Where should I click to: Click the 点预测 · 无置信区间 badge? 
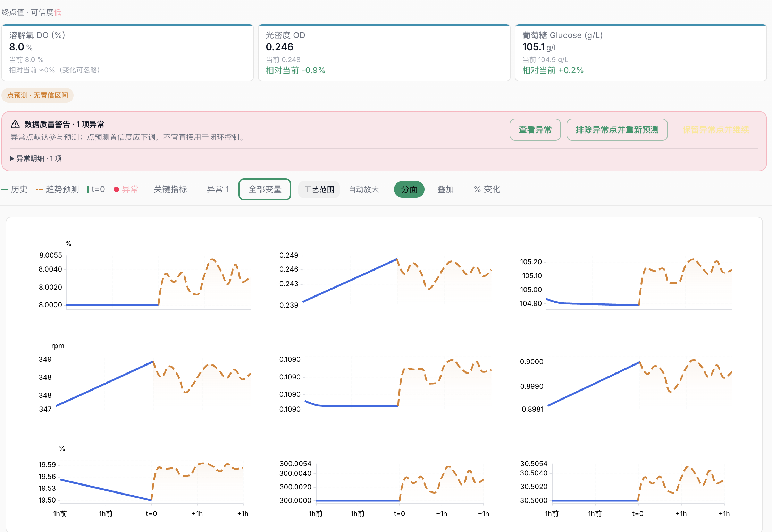pos(37,95)
